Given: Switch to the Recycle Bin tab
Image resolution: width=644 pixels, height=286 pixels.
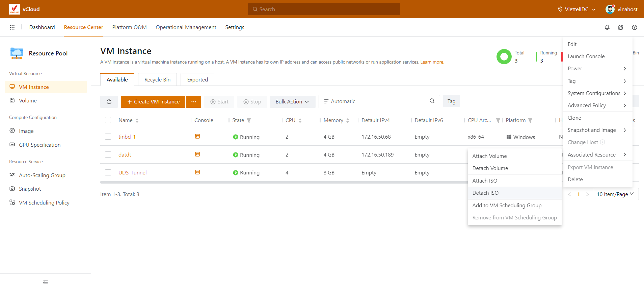Looking at the screenshot, I should 157,80.
